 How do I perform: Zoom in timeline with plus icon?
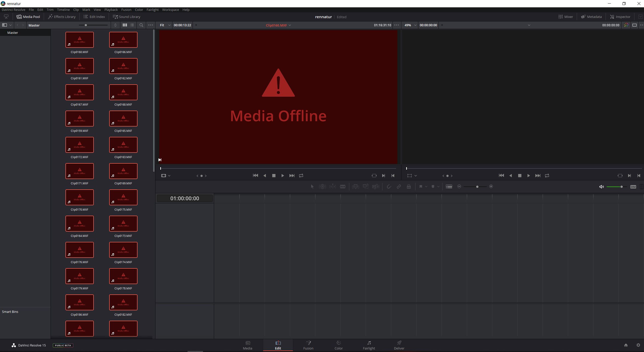pos(491,187)
